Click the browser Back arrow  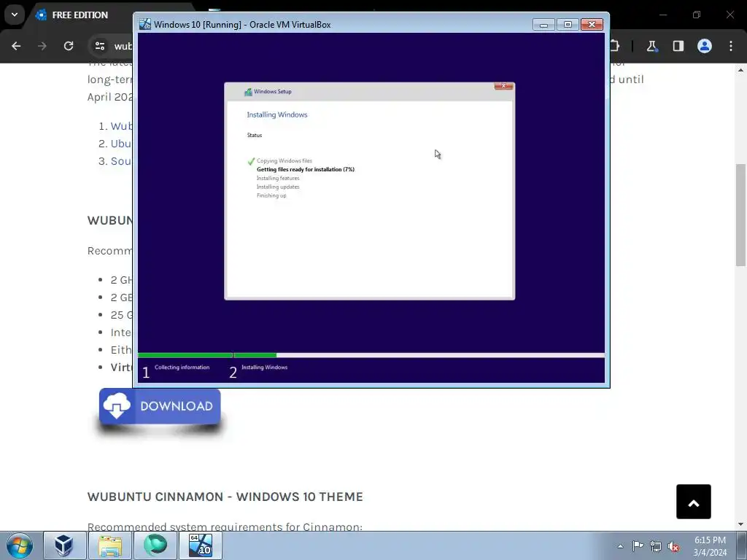pyautogui.click(x=16, y=46)
